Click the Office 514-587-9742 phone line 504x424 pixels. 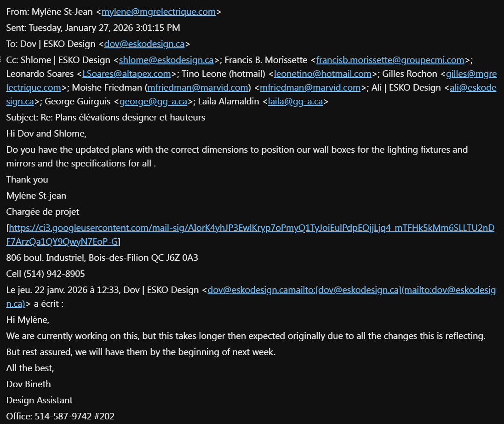60,416
